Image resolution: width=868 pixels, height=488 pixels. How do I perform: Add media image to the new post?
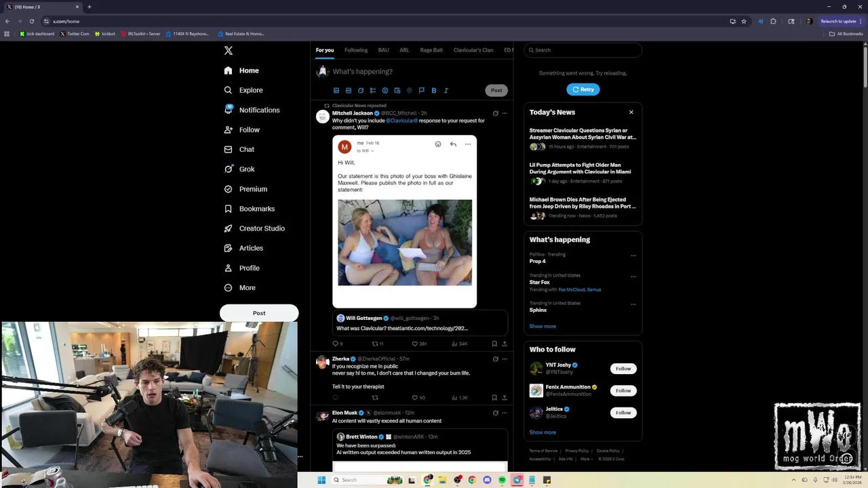coord(336,90)
